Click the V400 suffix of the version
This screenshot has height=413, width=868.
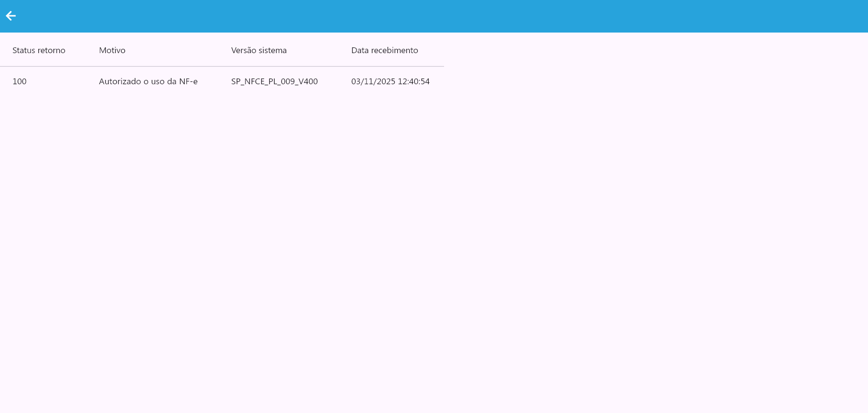point(308,81)
